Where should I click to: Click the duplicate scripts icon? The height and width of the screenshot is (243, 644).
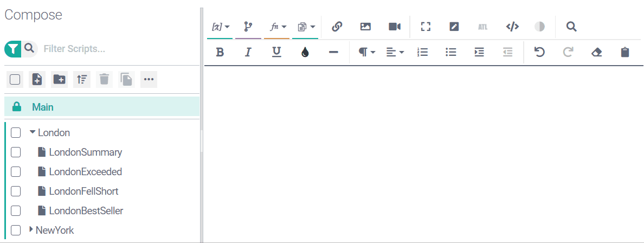click(x=126, y=79)
